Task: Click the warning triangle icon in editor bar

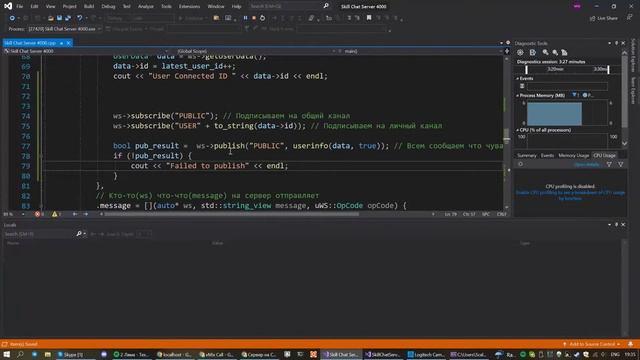Action: 54,214
